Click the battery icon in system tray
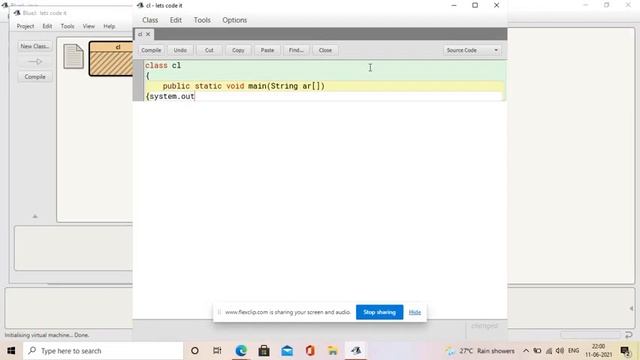Screen dimensions: 640x360 [x=538, y=351]
